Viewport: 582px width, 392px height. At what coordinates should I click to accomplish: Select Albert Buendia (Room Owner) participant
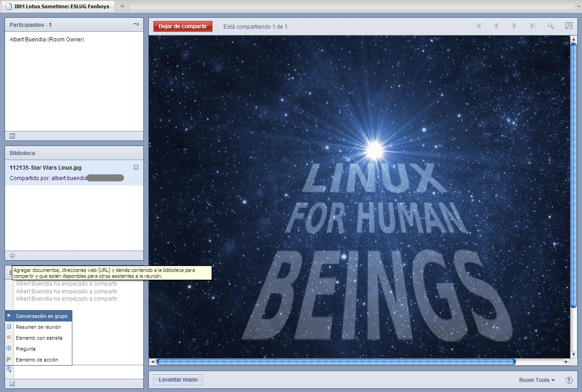(x=47, y=40)
